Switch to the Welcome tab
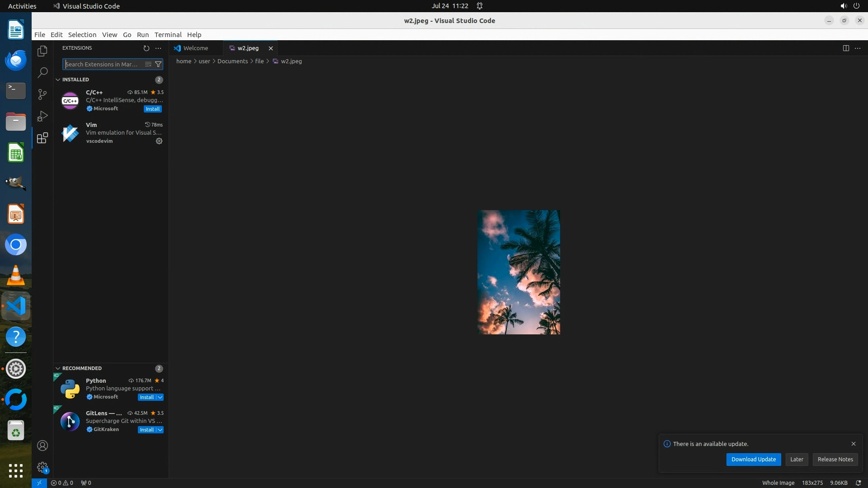 click(195, 48)
